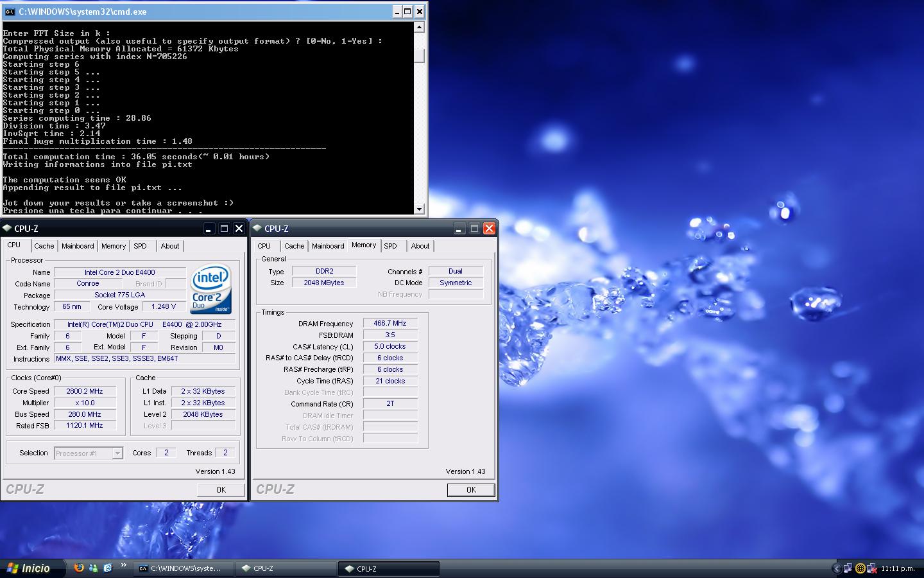Click the 2048 KBytes Level 2 cache value
924x578 pixels.
coord(203,414)
